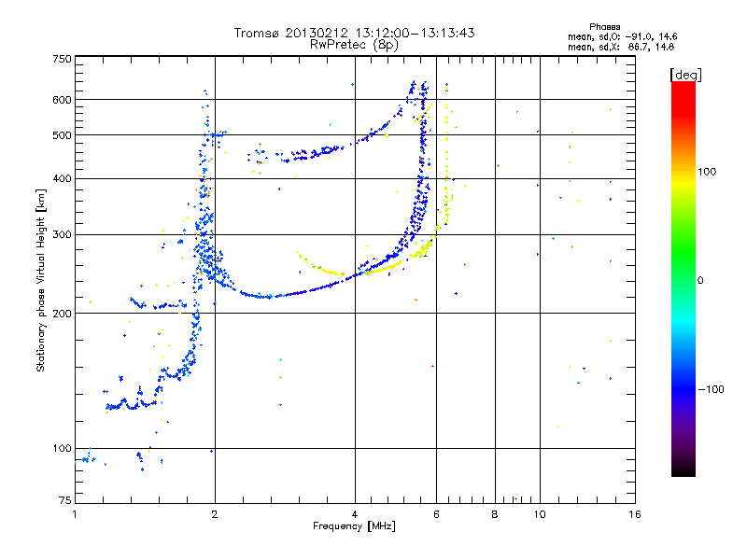This screenshot has height=560, width=747.
Task: Click the "Stationary phase Virtual Height [km]" axis title
Action: coord(41,280)
